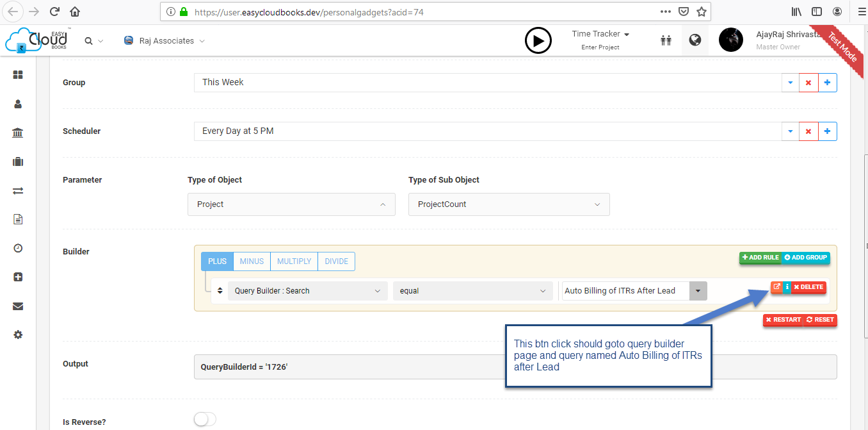Expand the Group dropdown arrow
Image resolution: width=868 pixels, height=430 pixels.
pyautogui.click(x=790, y=82)
